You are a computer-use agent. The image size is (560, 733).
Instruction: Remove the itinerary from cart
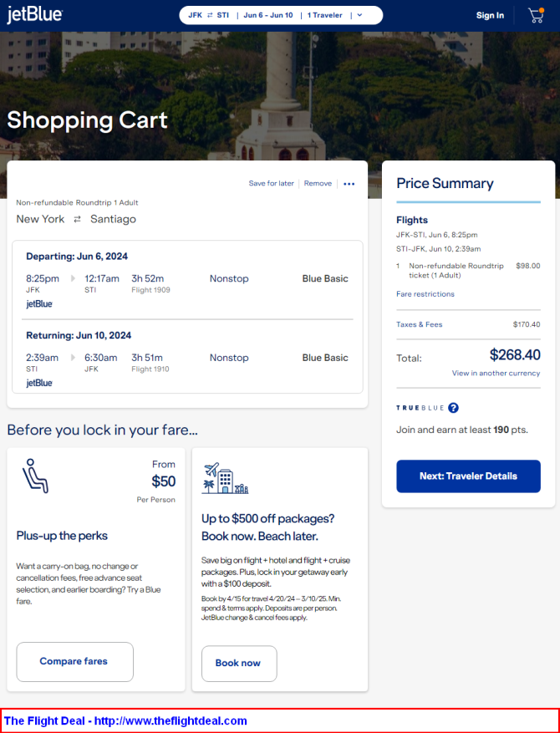(318, 183)
